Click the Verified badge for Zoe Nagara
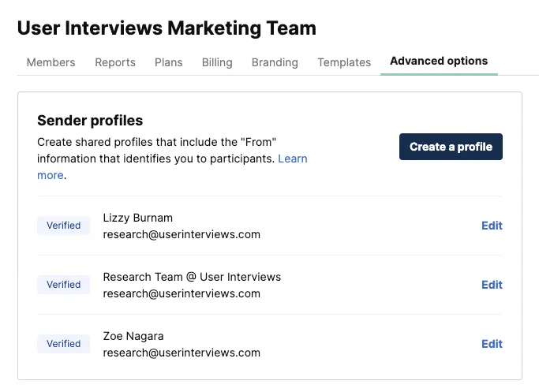 [x=64, y=344]
